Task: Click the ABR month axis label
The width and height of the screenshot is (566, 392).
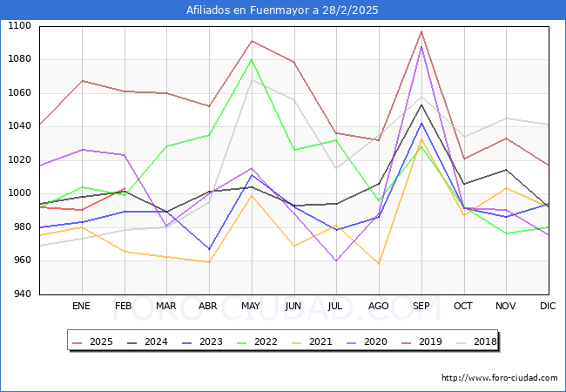Action: (x=208, y=306)
